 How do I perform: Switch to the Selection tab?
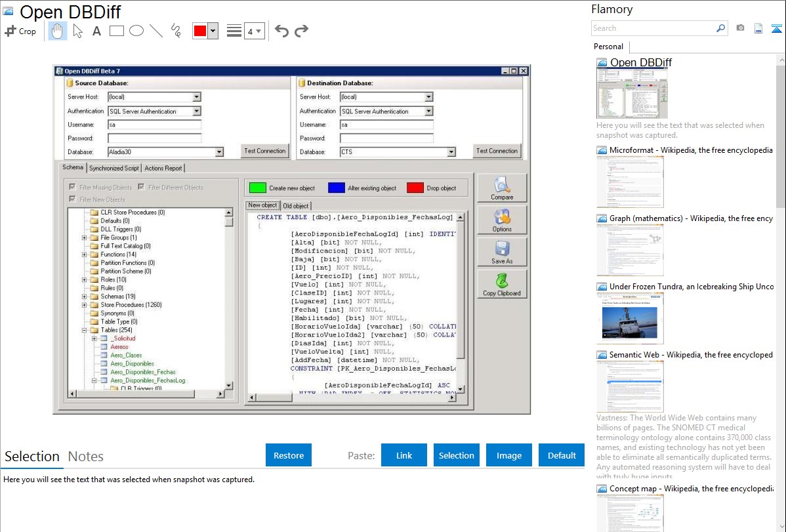click(x=32, y=457)
